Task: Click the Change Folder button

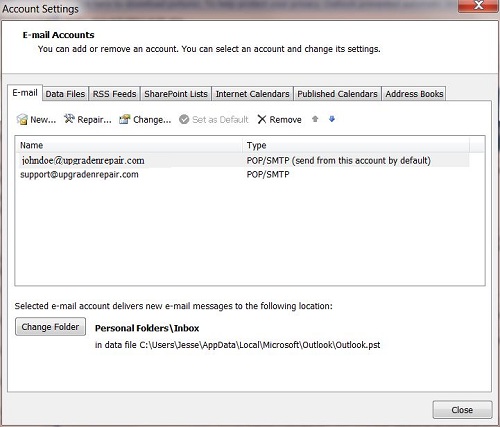Action: [x=50, y=327]
